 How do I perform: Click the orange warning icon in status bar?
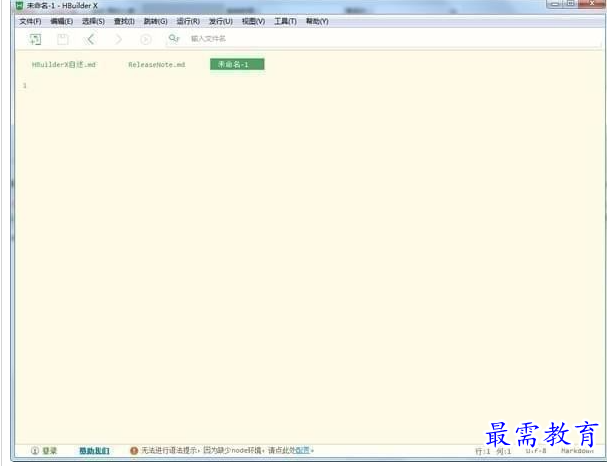[x=134, y=451]
